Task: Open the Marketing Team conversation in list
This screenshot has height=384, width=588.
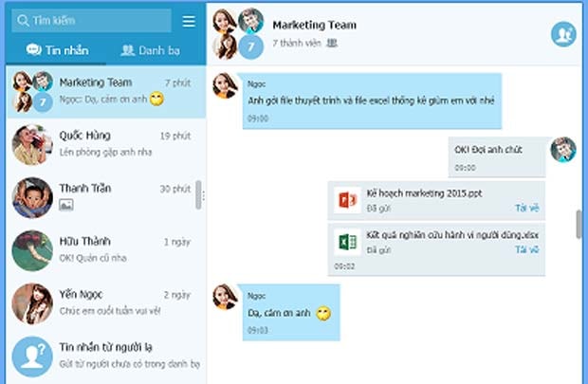Action: (x=106, y=92)
